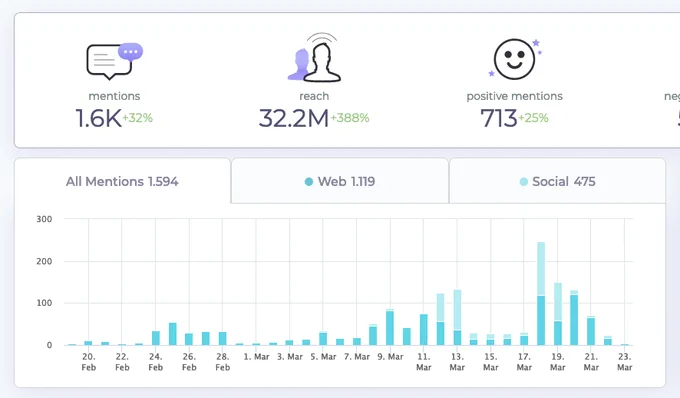Click the 1. Mar axis label

(256, 357)
